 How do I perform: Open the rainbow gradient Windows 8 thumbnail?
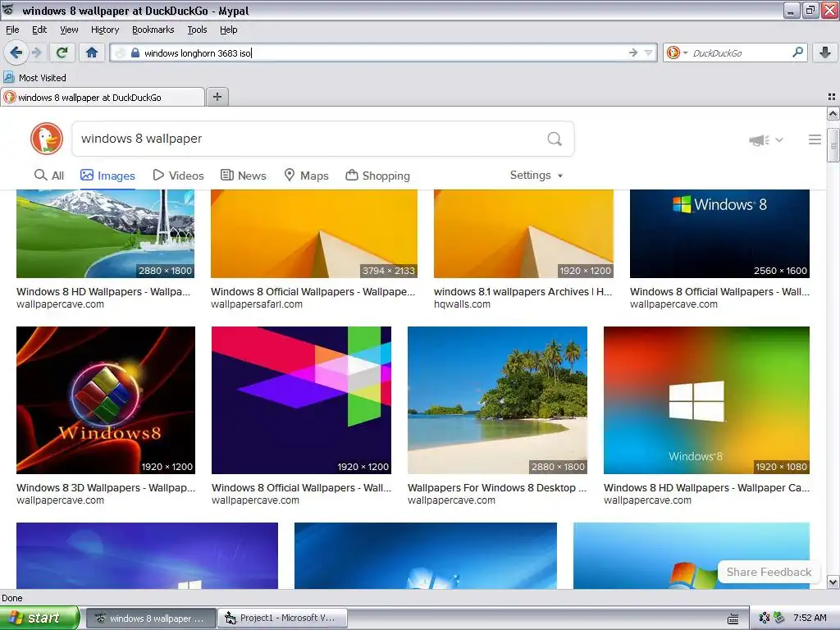pyautogui.click(x=706, y=400)
